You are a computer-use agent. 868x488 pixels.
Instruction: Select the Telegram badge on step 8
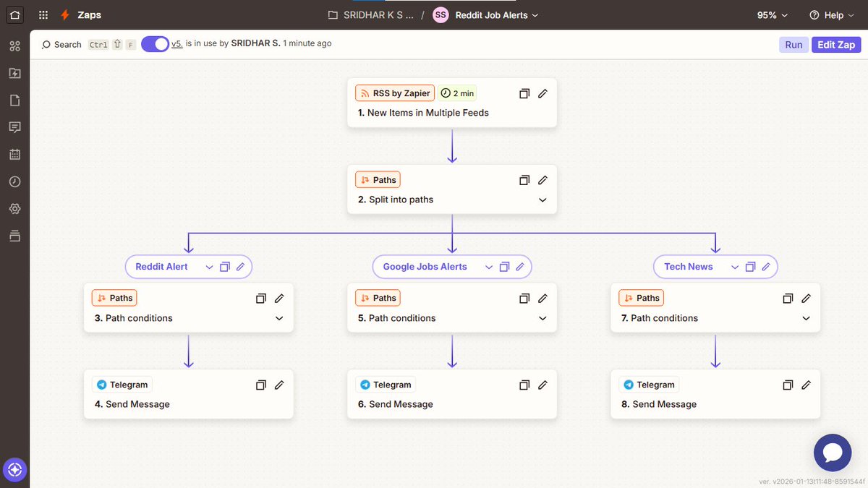point(649,385)
